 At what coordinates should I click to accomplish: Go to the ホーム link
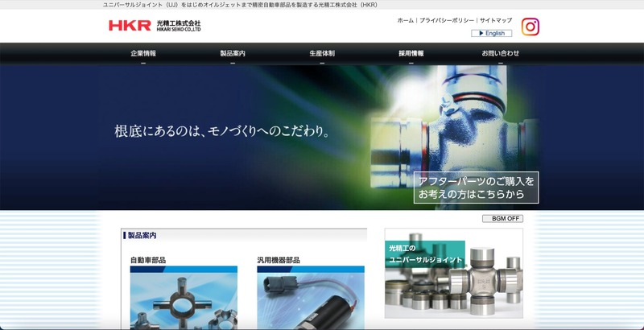(x=405, y=20)
